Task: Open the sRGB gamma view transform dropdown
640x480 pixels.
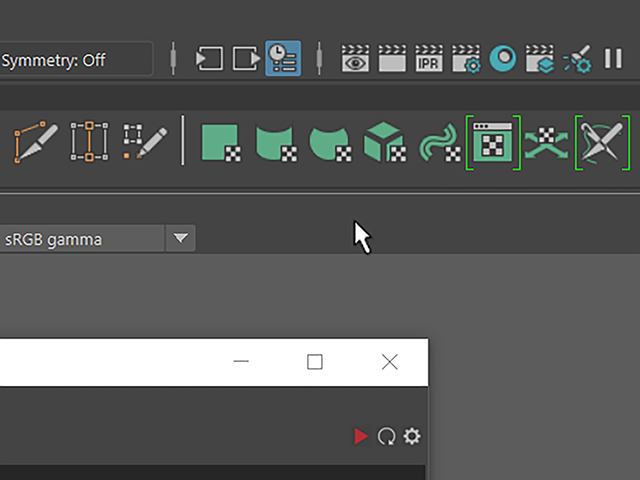Action: coord(98,238)
